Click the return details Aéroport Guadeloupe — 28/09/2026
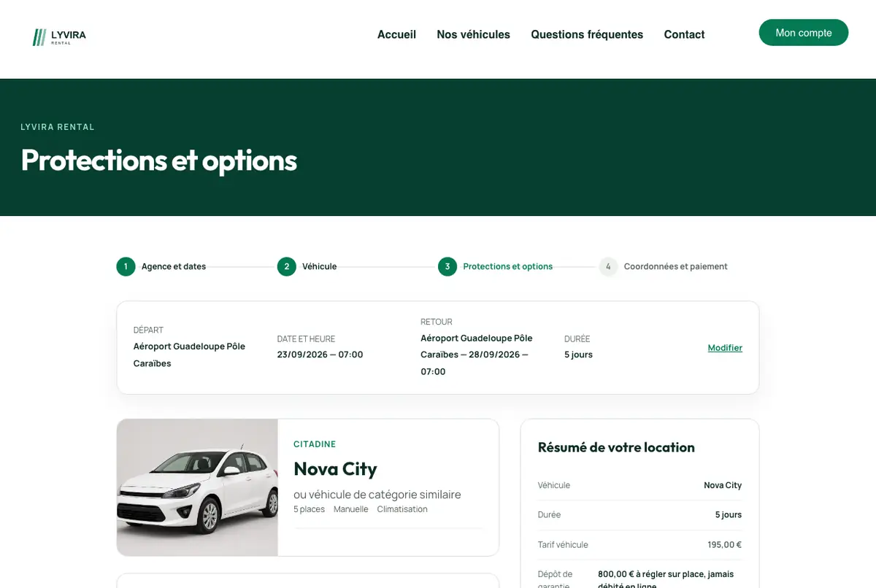Viewport: 876px width, 588px height. coord(477,355)
